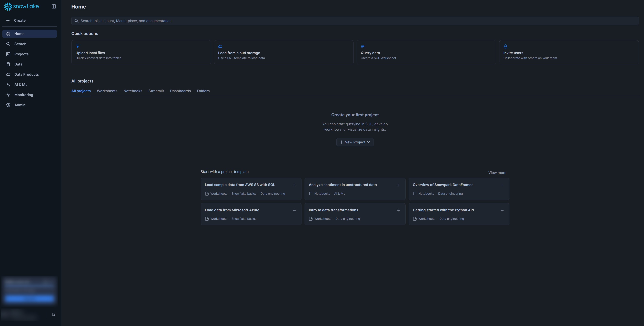Click the upload arrow icon
This screenshot has width=644, height=326.
tap(77, 46)
